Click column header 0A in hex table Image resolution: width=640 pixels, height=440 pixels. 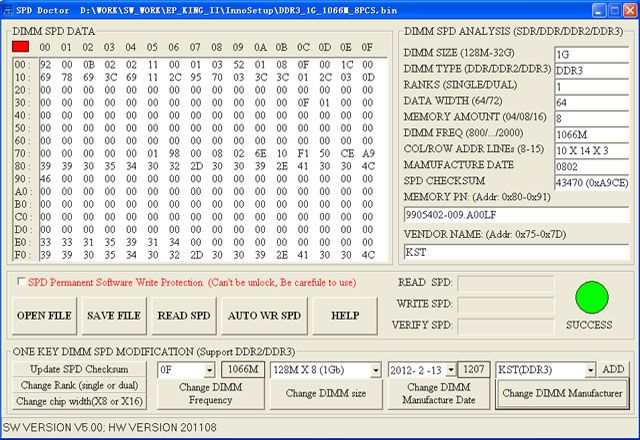(x=260, y=47)
